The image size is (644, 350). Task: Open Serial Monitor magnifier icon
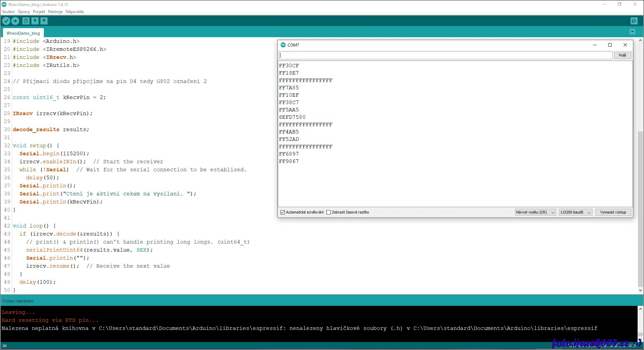[634, 21]
